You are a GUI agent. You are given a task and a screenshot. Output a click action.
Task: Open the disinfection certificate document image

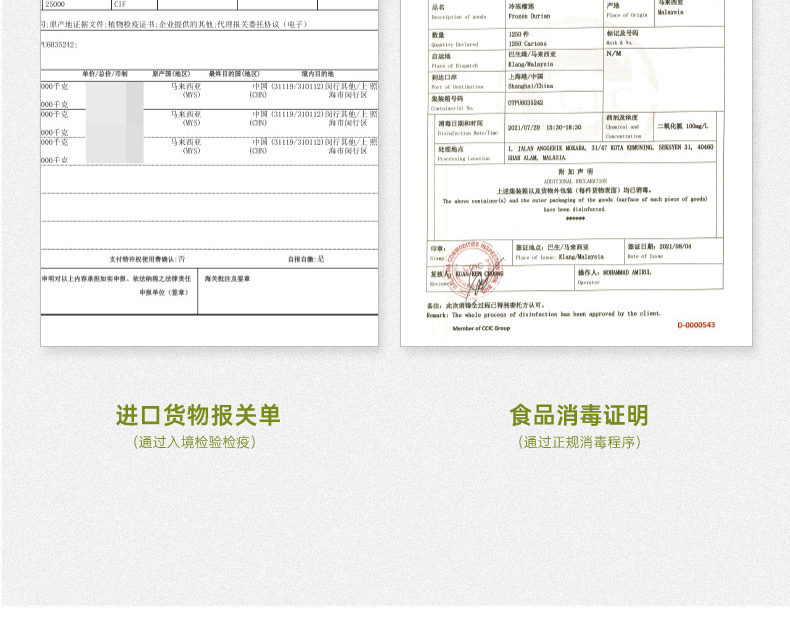pos(576,180)
